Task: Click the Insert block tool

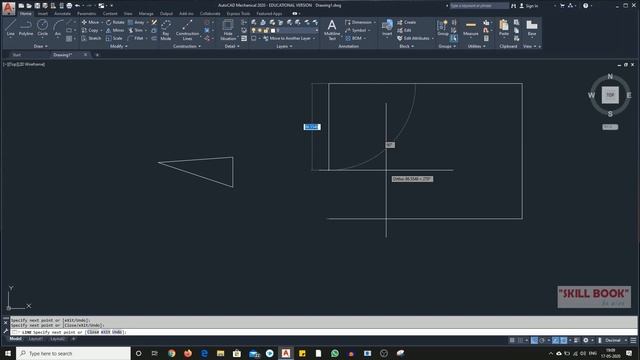Action: (387, 29)
